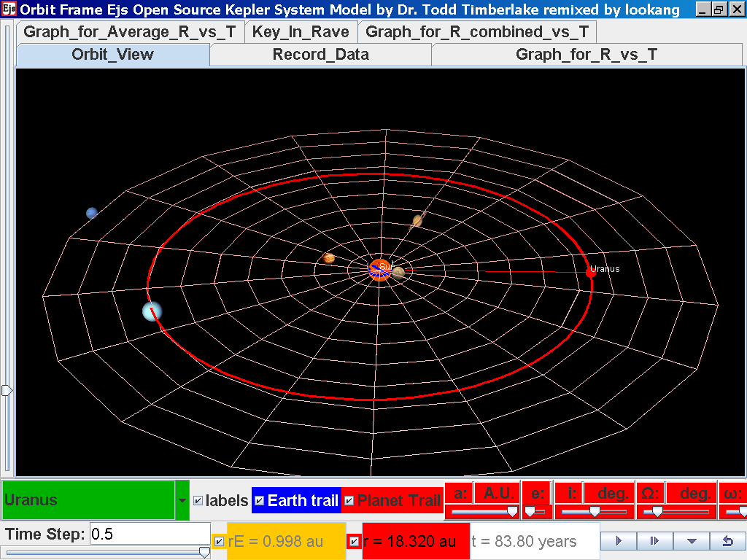
Task: Click the reset simulation arrow icon
Action: click(727, 541)
